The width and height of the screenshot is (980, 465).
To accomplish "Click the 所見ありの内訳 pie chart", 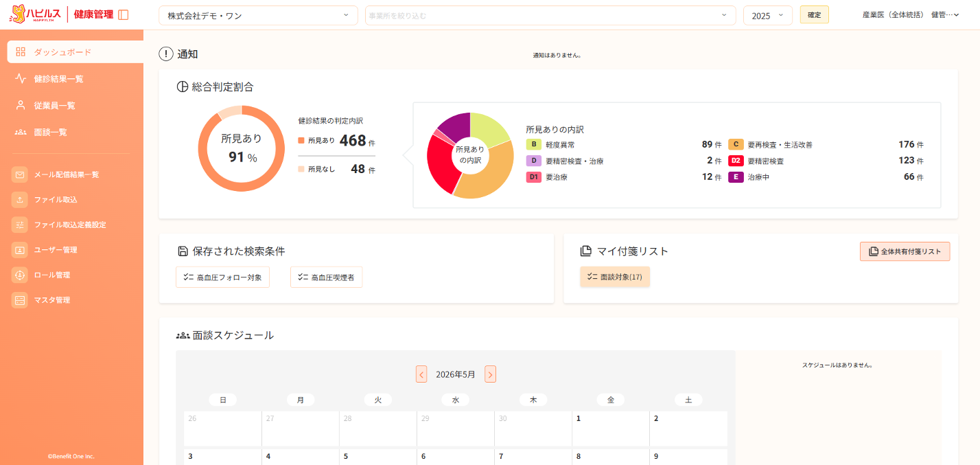I will (x=470, y=155).
